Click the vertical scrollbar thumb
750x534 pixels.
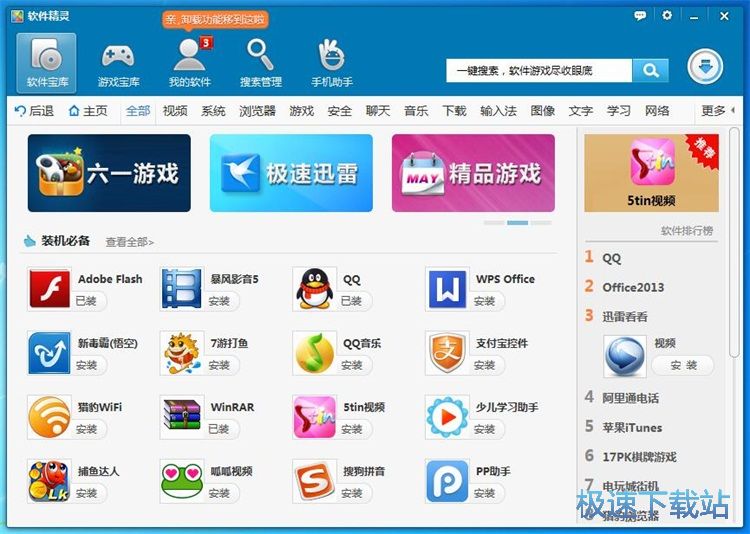click(x=735, y=242)
